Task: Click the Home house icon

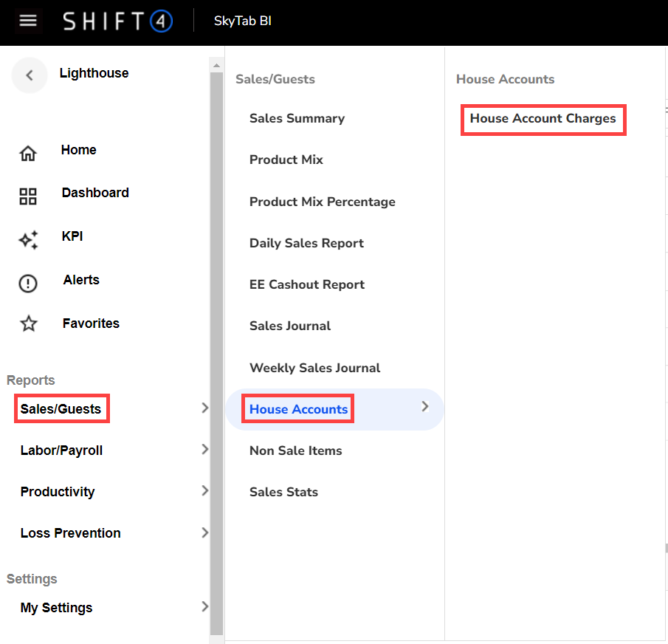Action: 28,154
